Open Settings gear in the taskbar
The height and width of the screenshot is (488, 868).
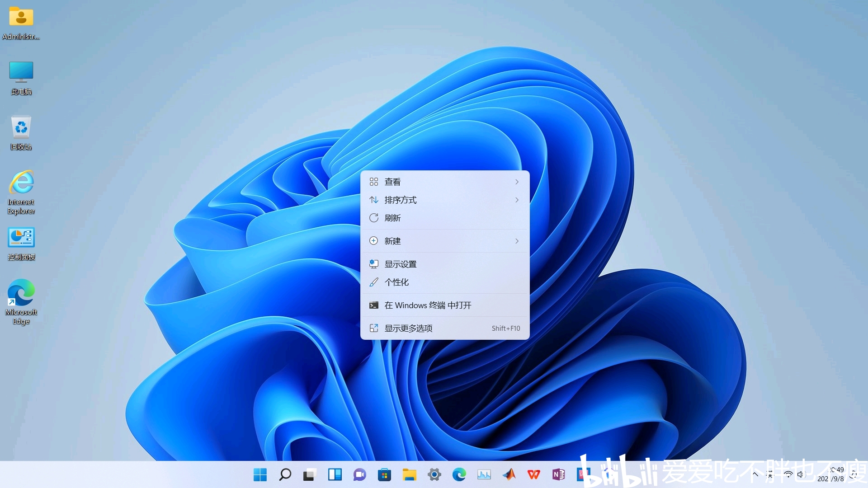pyautogui.click(x=434, y=474)
